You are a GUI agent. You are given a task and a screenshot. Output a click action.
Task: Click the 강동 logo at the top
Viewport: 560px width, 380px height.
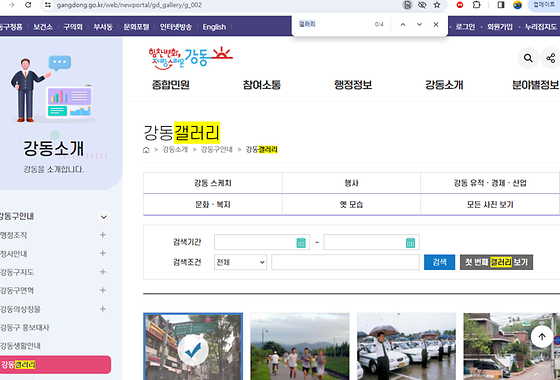click(x=190, y=57)
